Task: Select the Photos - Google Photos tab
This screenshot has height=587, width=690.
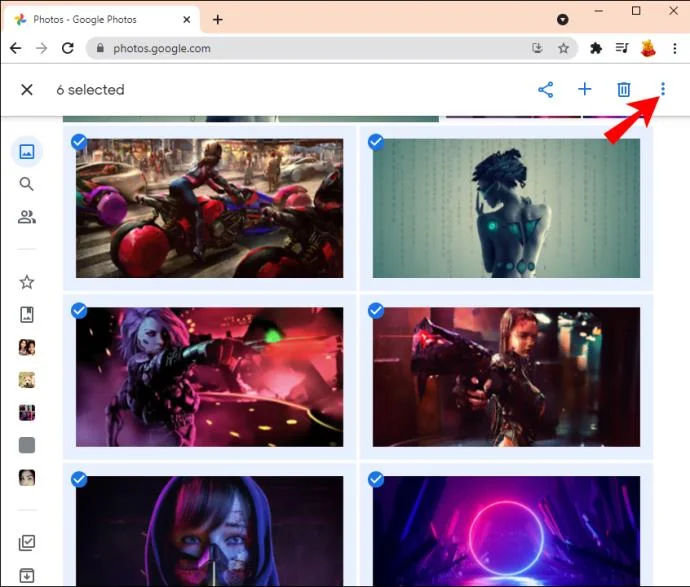Action: click(x=102, y=19)
